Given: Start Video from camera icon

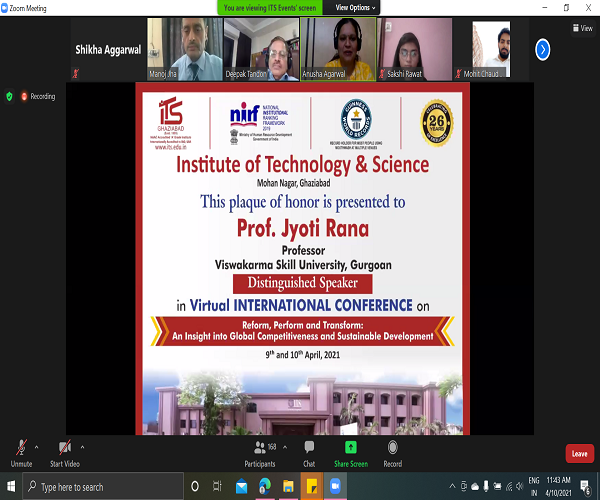Looking at the screenshot, I should click(65, 453).
